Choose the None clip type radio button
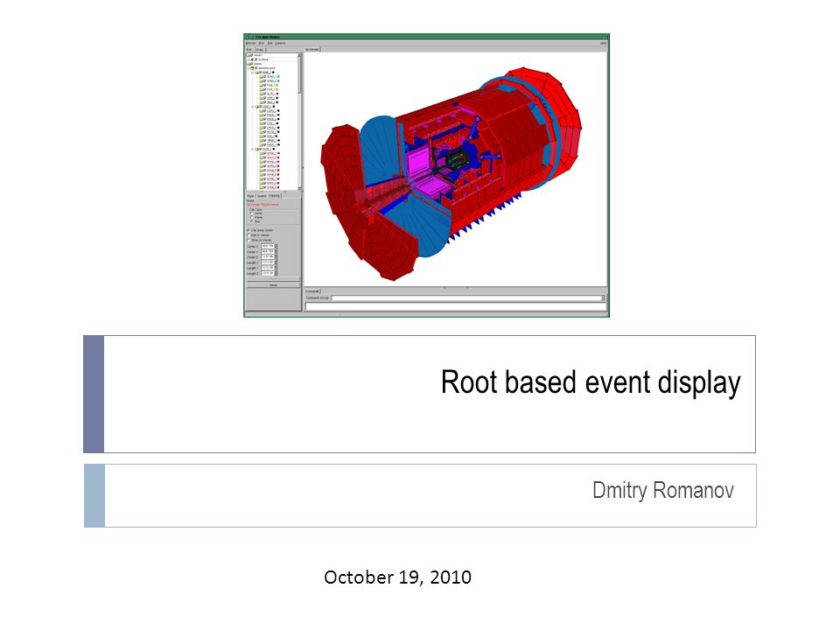 pyautogui.click(x=252, y=213)
